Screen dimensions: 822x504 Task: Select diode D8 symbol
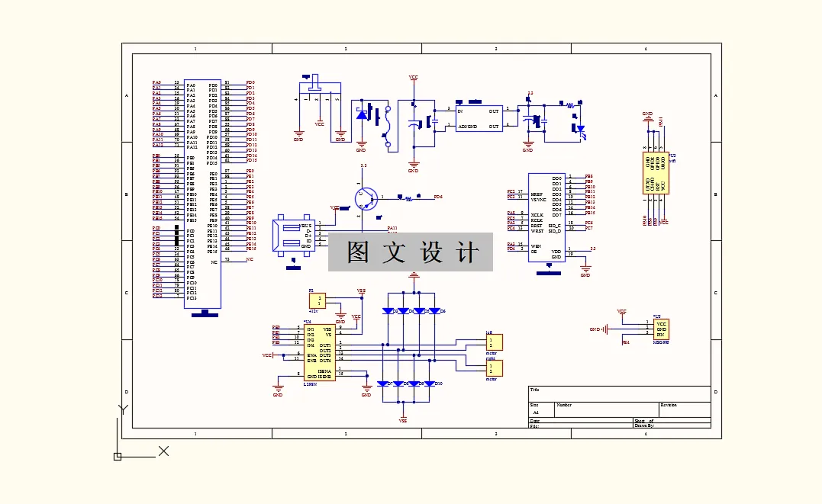[x=398, y=384]
